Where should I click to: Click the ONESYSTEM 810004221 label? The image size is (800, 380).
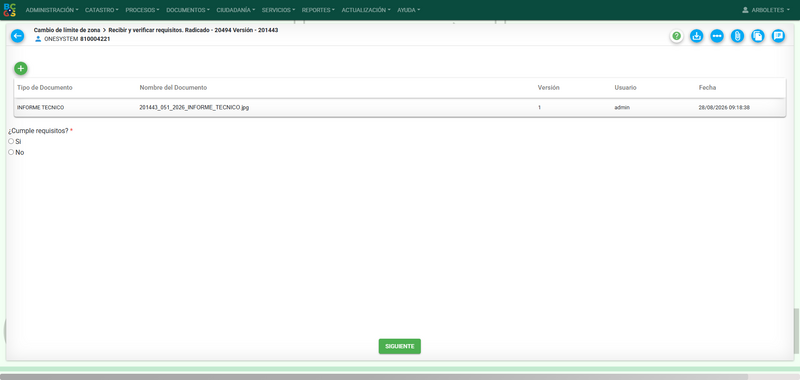(77, 39)
